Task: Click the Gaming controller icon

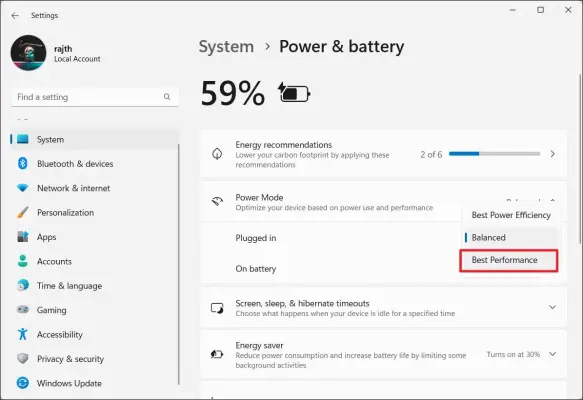Action: tap(23, 309)
